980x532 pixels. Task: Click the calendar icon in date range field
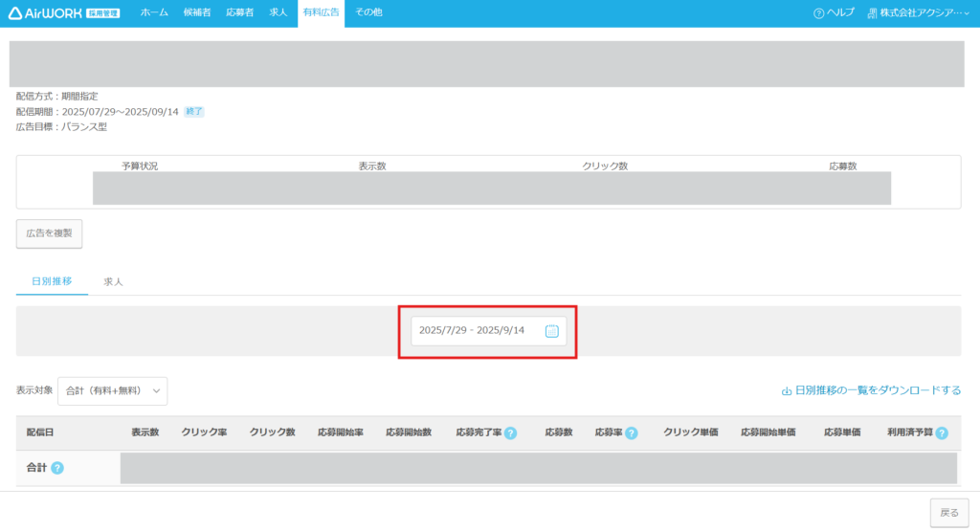[551, 331]
